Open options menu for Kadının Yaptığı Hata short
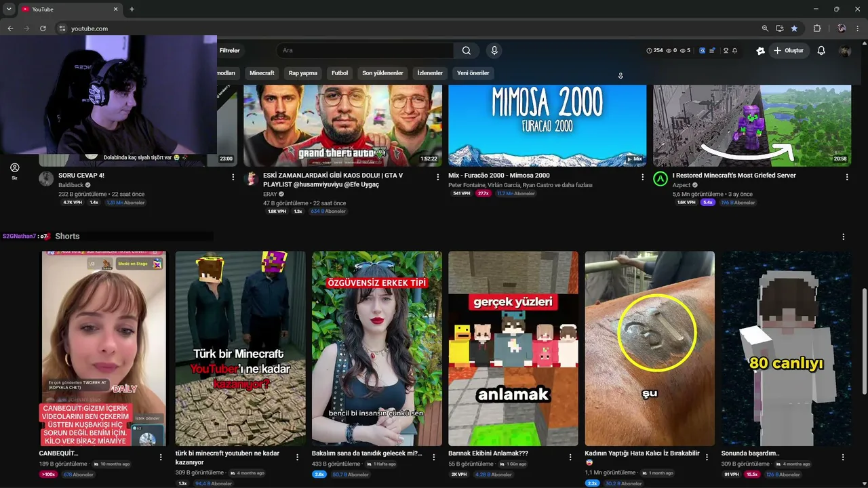The image size is (868, 488). 707,457
